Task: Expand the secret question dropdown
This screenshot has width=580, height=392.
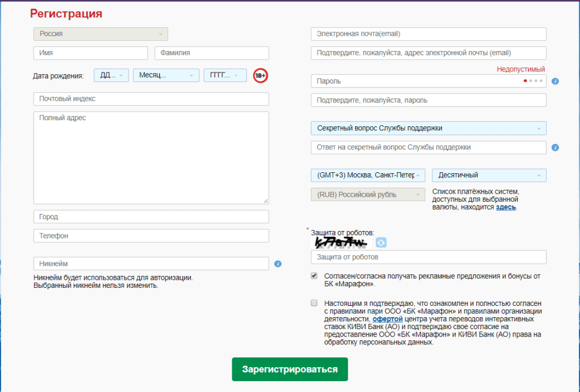Action: [428, 129]
